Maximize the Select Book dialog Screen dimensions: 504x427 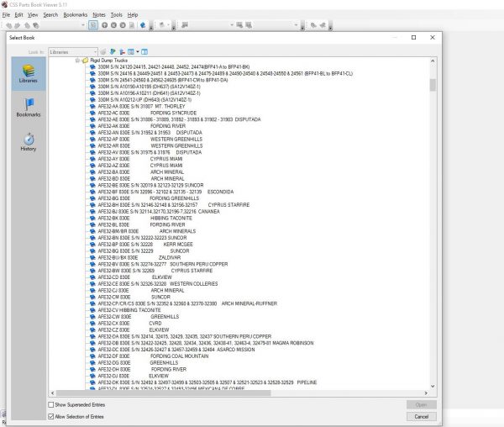[413, 38]
